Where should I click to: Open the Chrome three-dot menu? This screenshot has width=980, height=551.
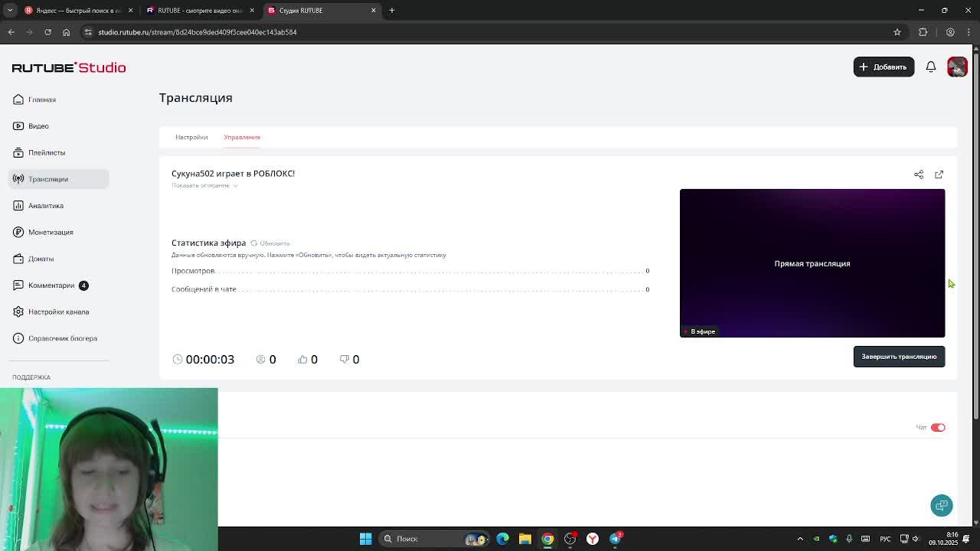(968, 32)
